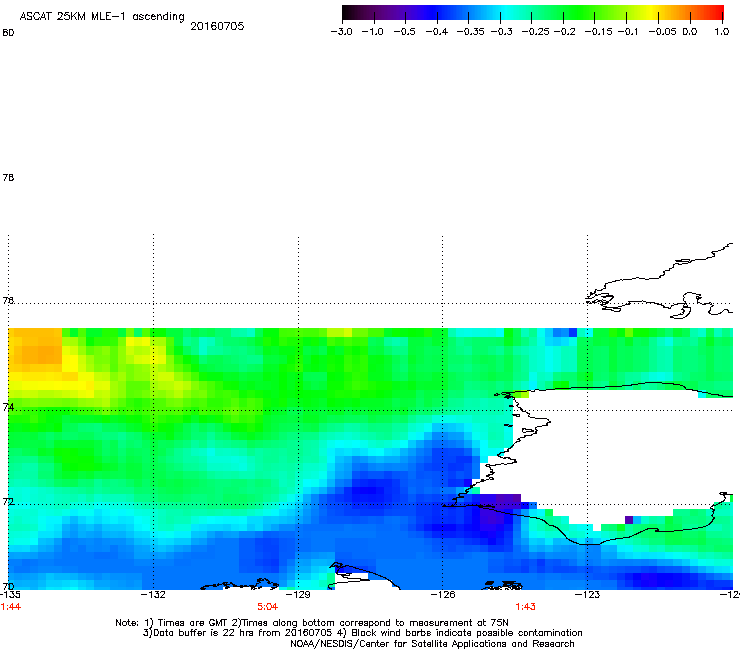Click the colorbar label -0.35
Image resolution: width=740 pixels, height=650 pixels.
(471, 32)
